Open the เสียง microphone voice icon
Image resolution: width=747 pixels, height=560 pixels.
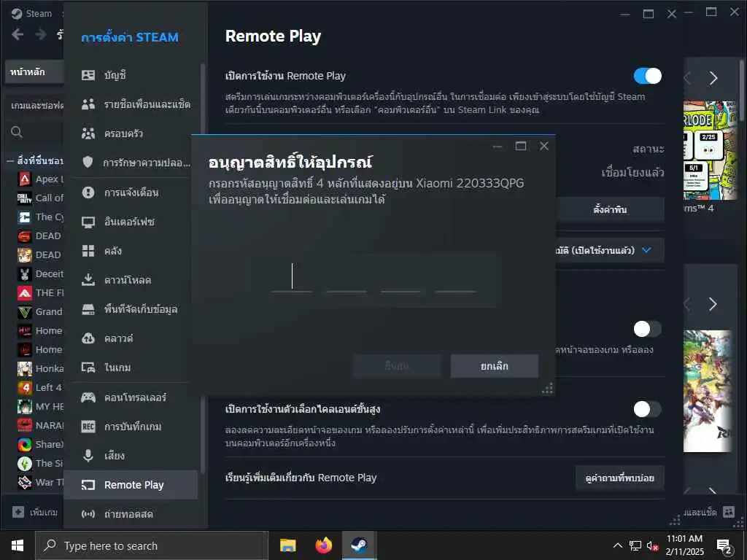click(88, 456)
